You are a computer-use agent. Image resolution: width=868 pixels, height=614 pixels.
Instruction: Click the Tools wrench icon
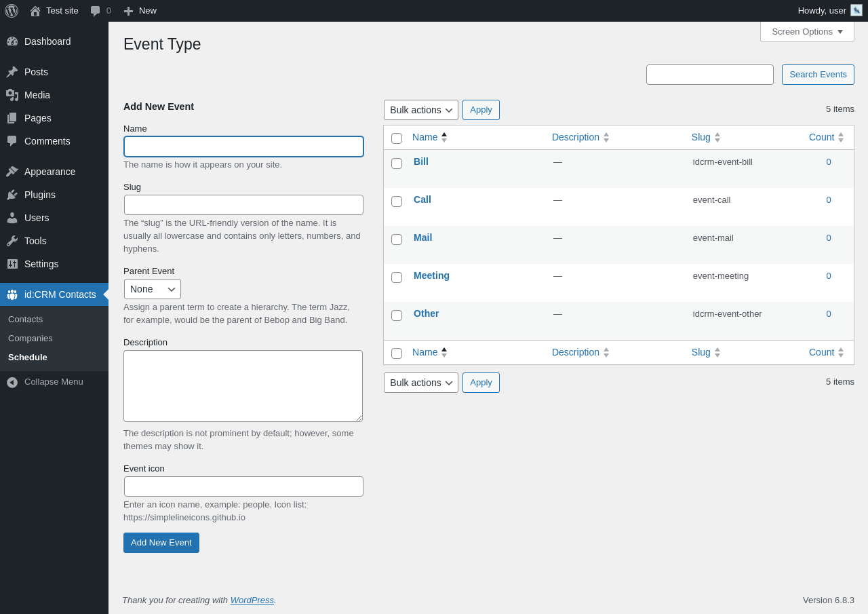(x=12, y=241)
